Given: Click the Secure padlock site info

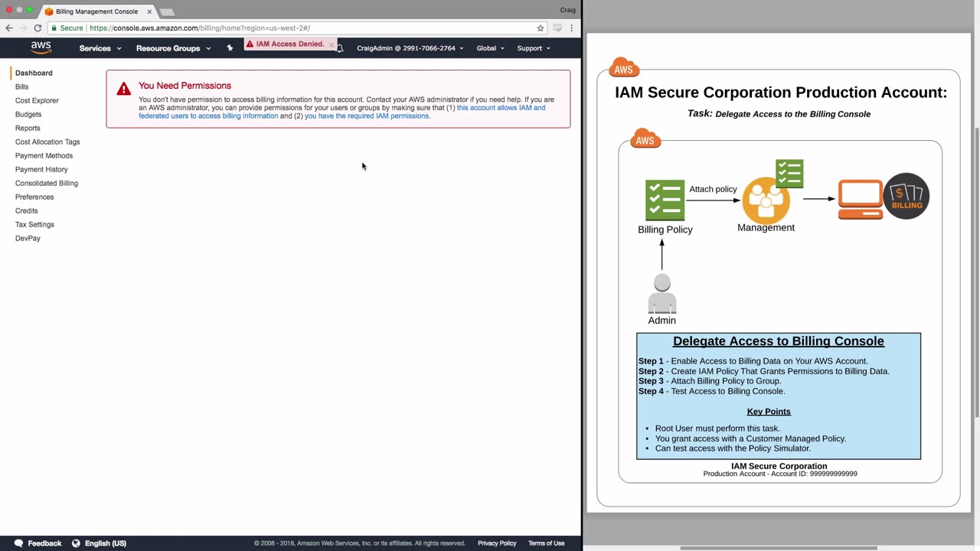Looking at the screenshot, I should [67, 28].
